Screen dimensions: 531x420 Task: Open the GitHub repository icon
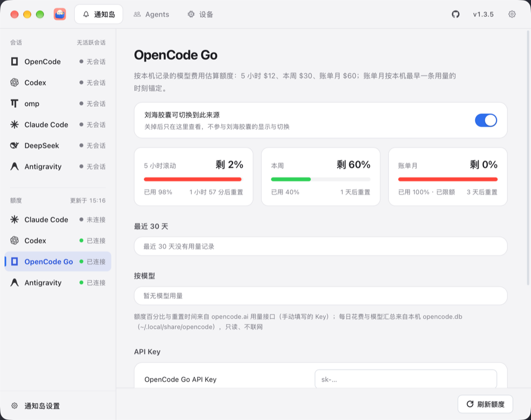coord(456,14)
